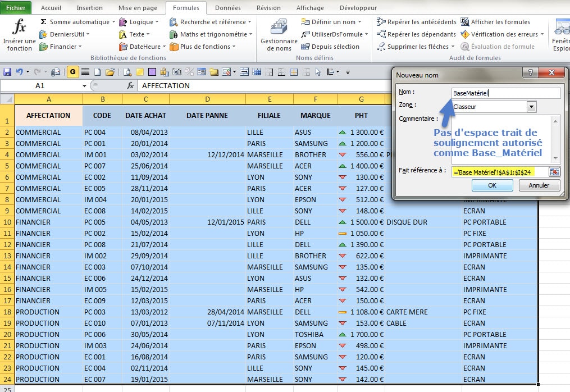570x392 pixels.
Task: Switch to the Données tab
Action: (227, 8)
